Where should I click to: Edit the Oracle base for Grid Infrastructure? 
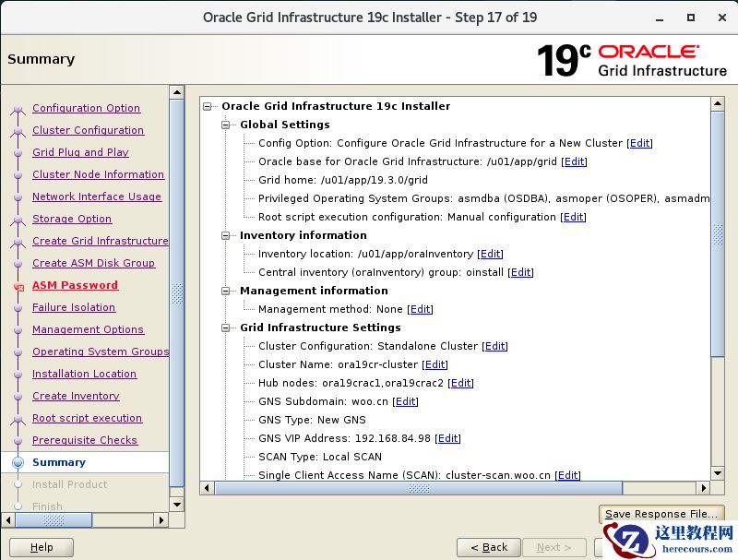coord(574,161)
